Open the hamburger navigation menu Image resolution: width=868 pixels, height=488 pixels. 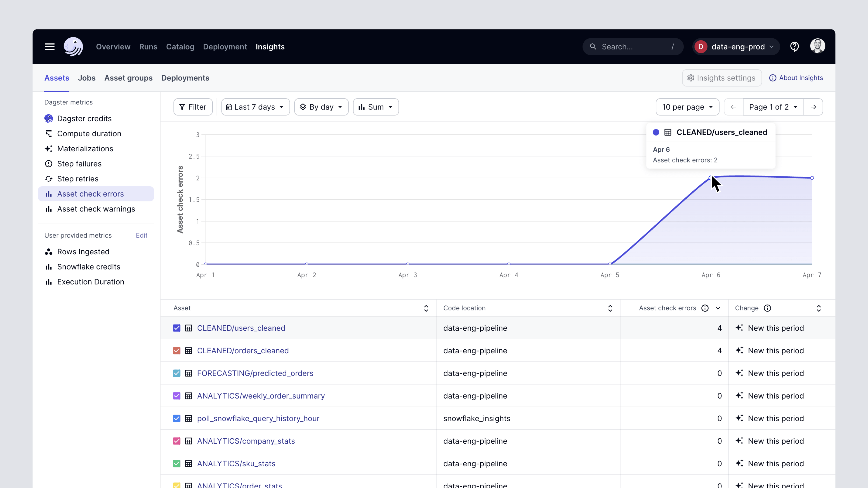(x=50, y=47)
